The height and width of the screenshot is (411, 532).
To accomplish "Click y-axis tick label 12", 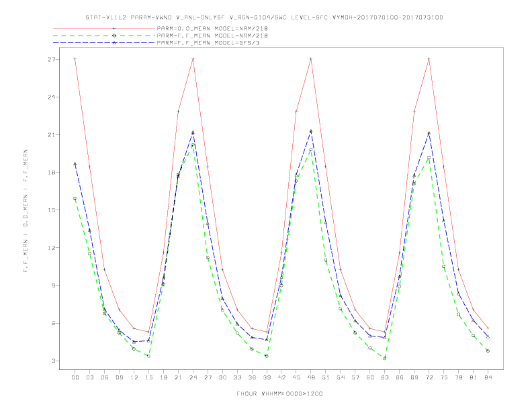I will (x=52, y=248).
